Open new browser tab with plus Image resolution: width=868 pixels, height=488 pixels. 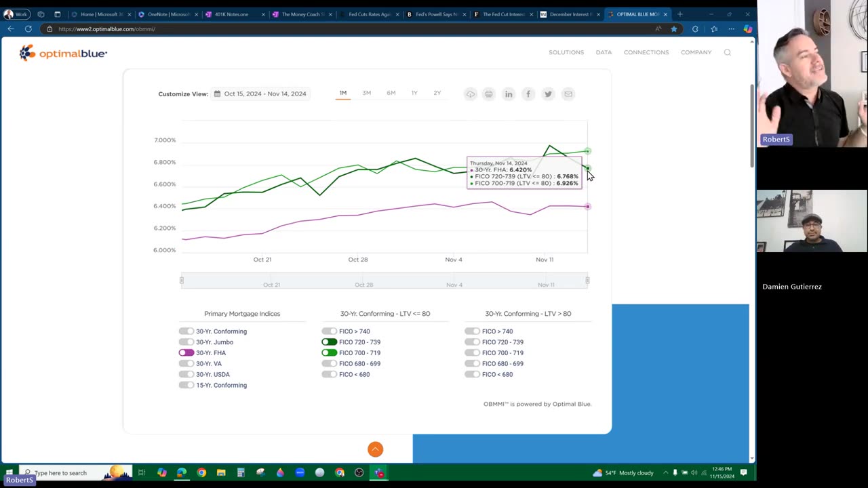tap(680, 14)
